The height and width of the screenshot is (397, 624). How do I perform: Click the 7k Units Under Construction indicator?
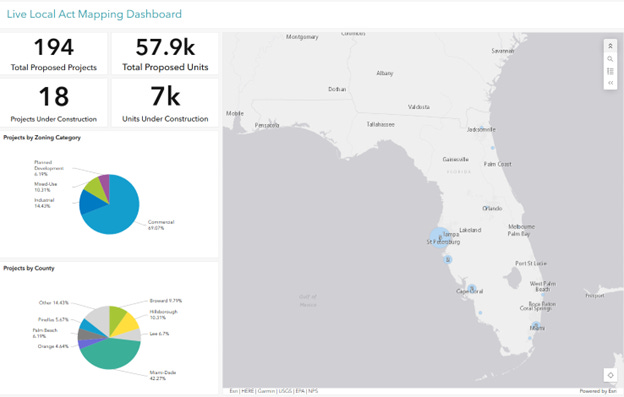[x=165, y=103]
